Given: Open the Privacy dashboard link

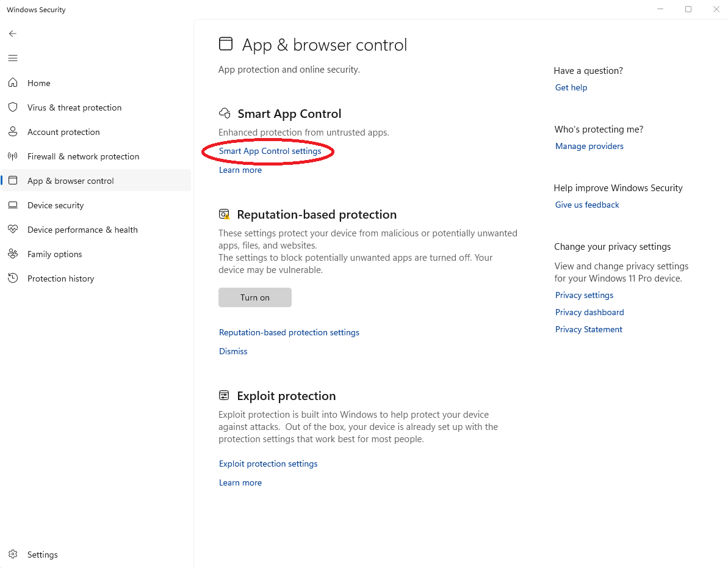Looking at the screenshot, I should point(589,312).
